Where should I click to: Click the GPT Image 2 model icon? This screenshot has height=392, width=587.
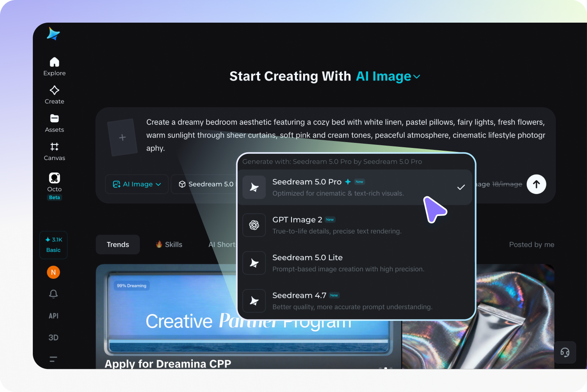[x=254, y=225]
